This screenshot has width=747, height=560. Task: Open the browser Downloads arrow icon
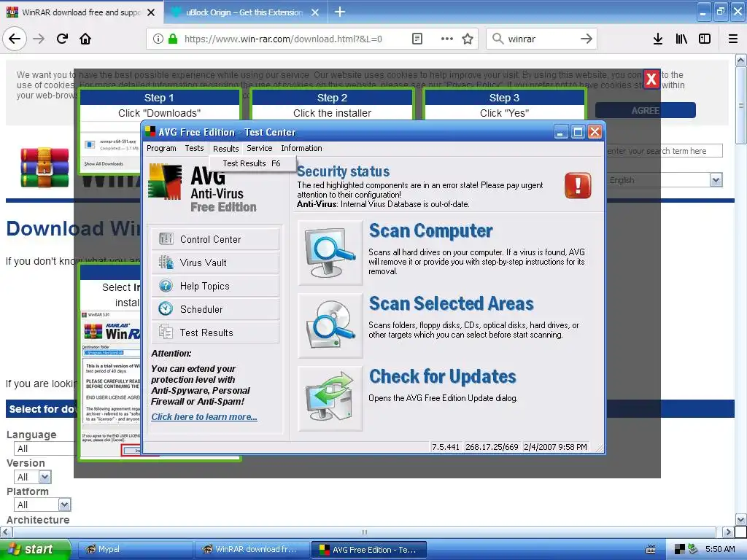pyautogui.click(x=658, y=39)
